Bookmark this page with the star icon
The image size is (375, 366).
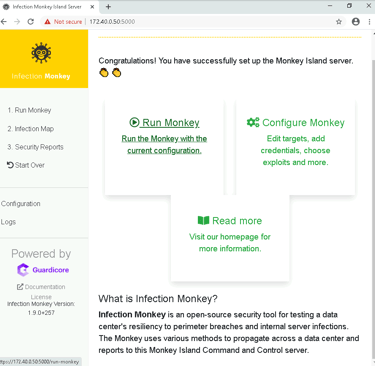339,22
